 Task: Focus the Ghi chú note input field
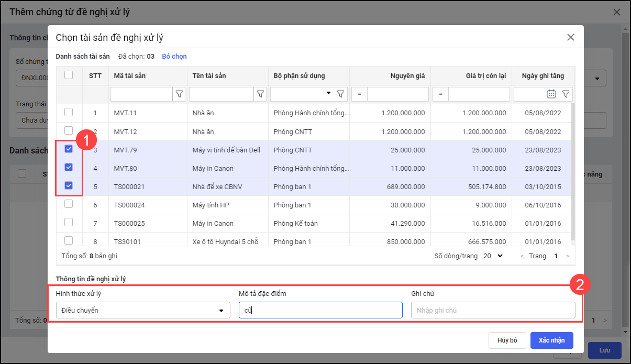493,310
